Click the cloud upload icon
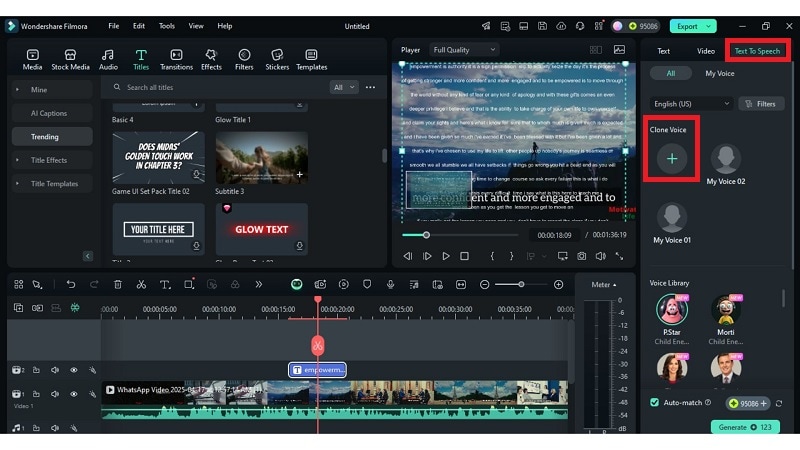Screen dimensions: 800x450 561,26
